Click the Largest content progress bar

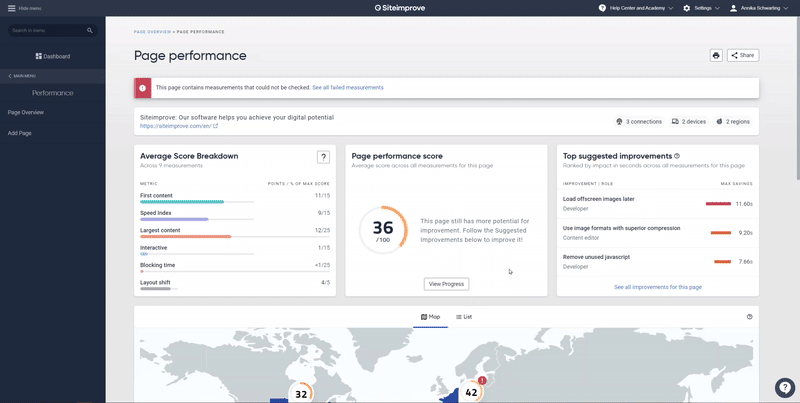(x=235, y=237)
